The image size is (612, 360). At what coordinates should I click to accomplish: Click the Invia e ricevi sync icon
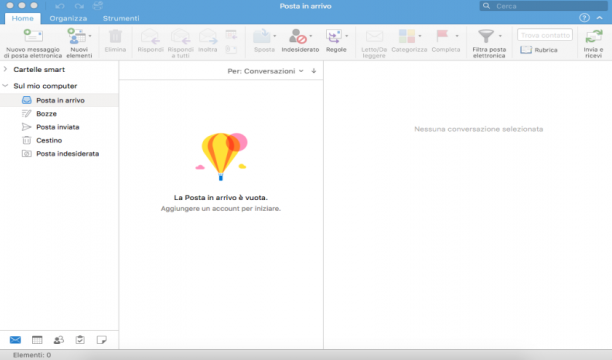click(x=594, y=36)
